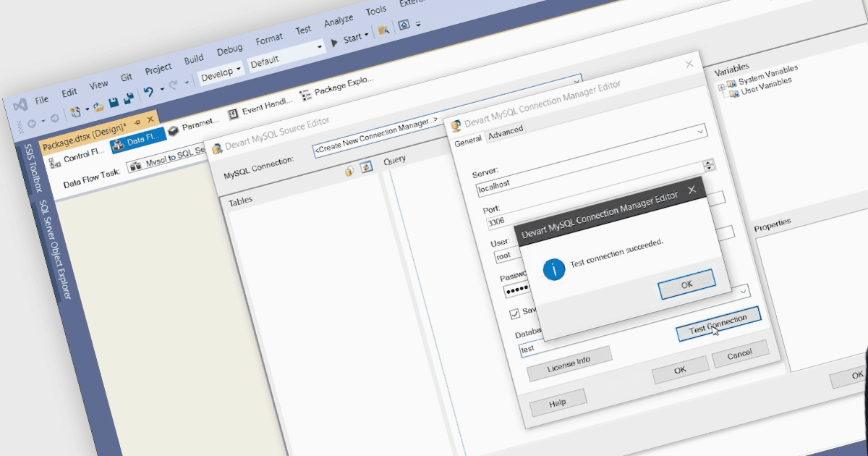
Task: Open the Debug menu
Action: pos(230,49)
